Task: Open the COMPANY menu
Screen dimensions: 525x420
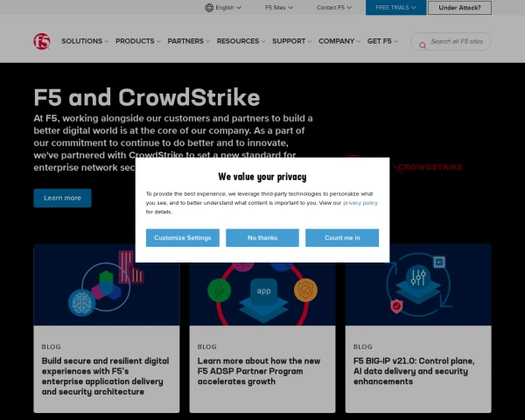Action: 339,41
